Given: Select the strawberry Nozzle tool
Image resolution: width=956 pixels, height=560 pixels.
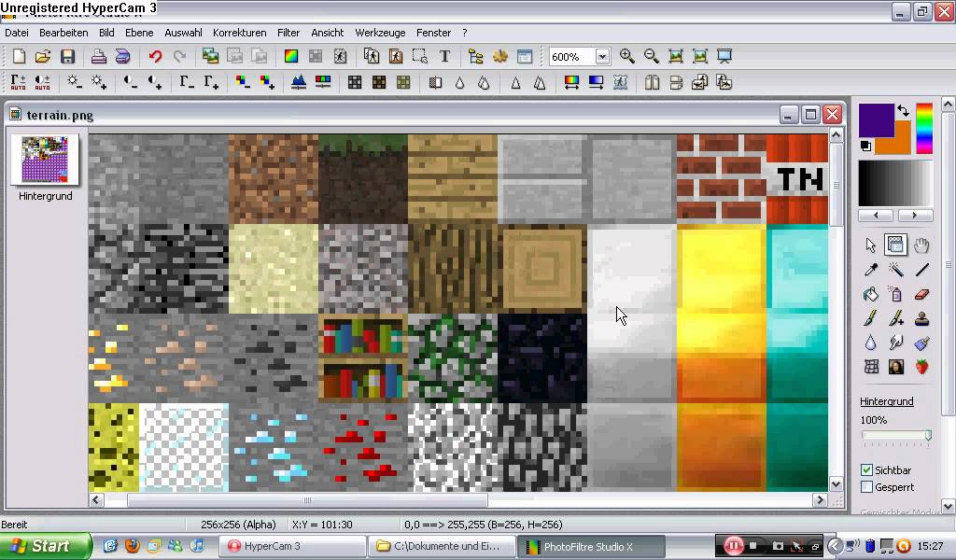Looking at the screenshot, I should coord(921,367).
